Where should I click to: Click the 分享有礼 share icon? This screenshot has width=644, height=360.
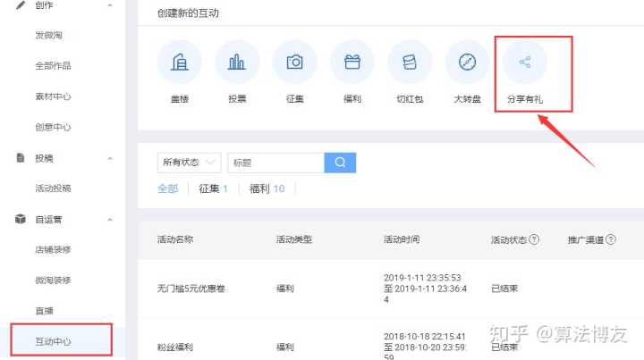pyautogui.click(x=525, y=63)
